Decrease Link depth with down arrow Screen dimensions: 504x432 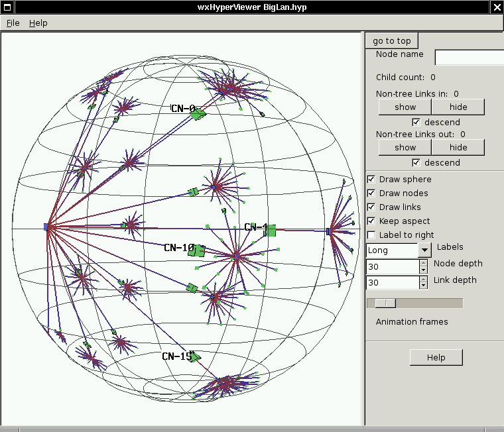pyautogui.click(x=423, y=286)
